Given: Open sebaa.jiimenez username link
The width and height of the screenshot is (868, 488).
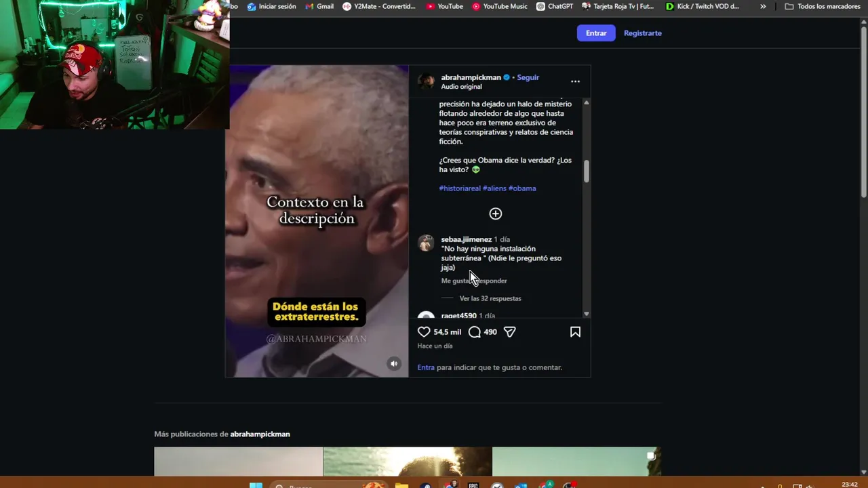Looking at the screenshot, I should pos(467,239).
